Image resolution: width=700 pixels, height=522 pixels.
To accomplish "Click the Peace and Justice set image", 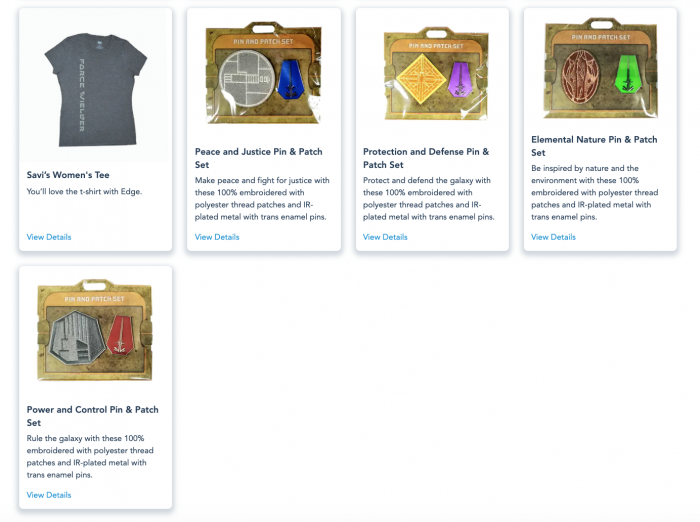I will pos(263,72).
